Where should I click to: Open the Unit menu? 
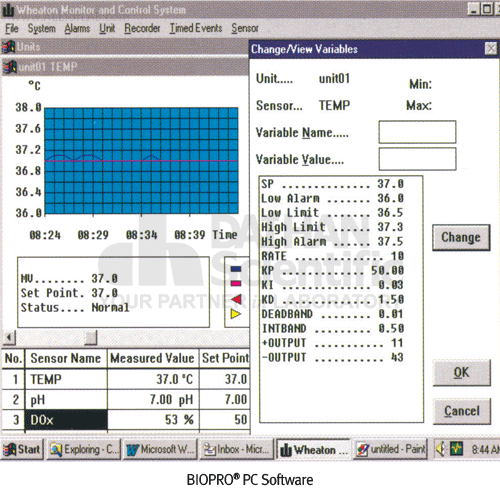tap(107, 28)
